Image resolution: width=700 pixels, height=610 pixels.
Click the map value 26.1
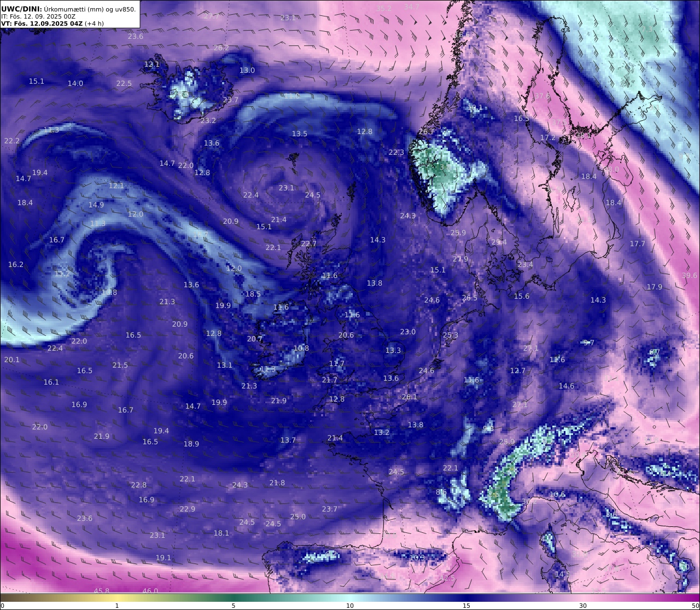(410, 397)
